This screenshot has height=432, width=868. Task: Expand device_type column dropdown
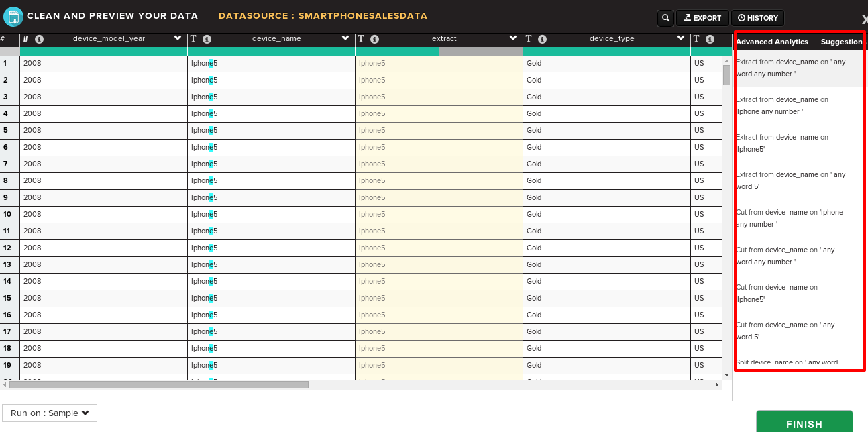click(681, 38)
